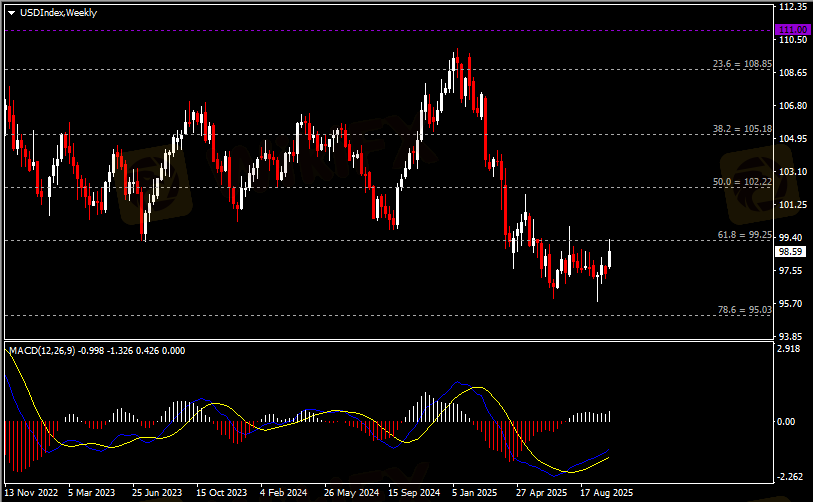Click the -2.262 MACD scale value
Viewport: 813px width, 502px height.
point(790,476)
